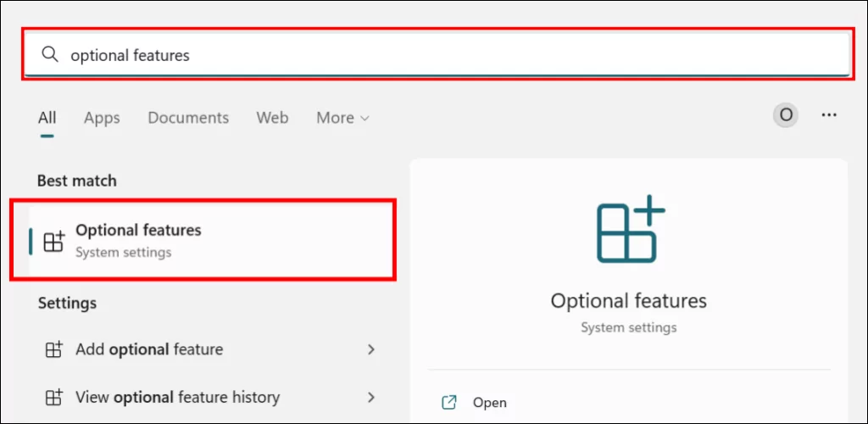Click the magnifying glass search icon
Screen dimensions: 868x424
click(x=50, y=55)
